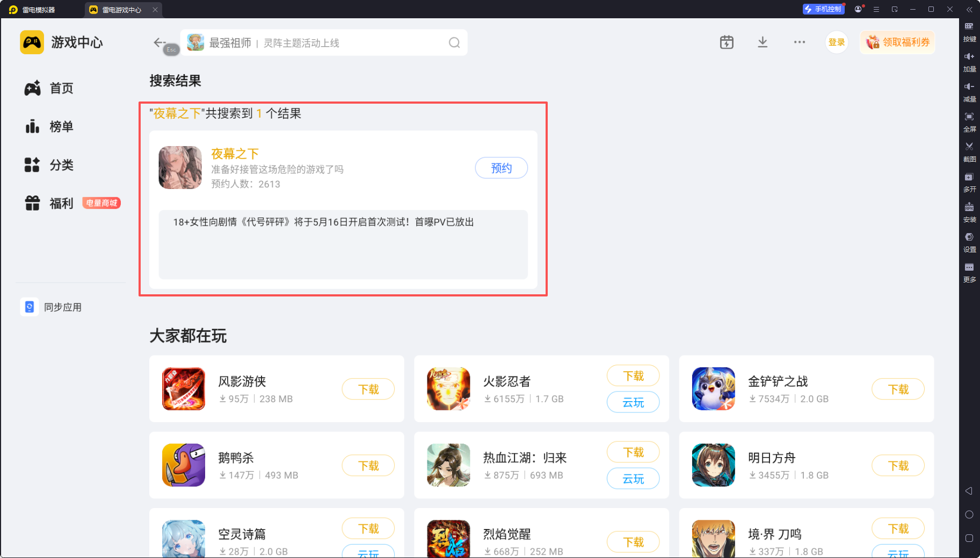Click the 手机控制 phone control button
The height and width of the screenshot is (558, 980).
[823, 9]
